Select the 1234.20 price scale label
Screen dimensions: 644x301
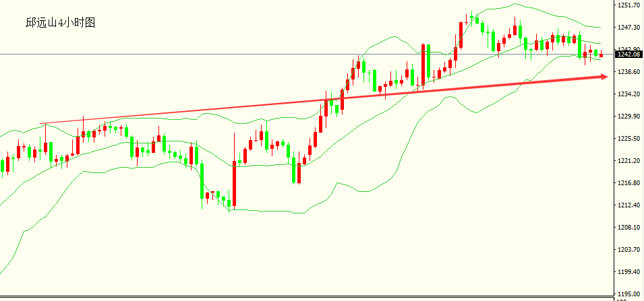[x=629, y=94]
